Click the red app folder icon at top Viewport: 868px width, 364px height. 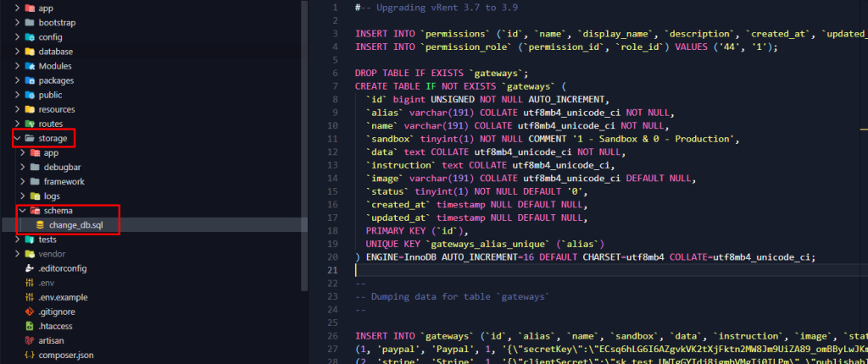click(30, 8)
